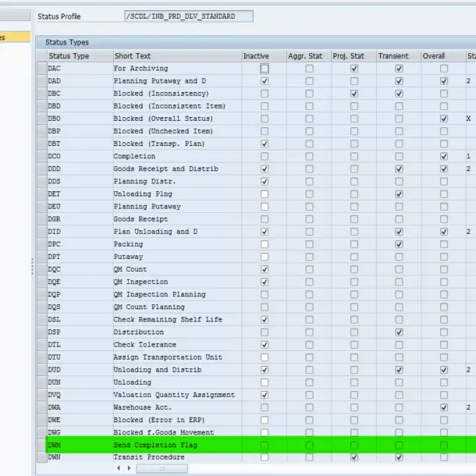Select row selector for DWM row
This screenshot has height=476, width=476.
(x=41, y=445)
